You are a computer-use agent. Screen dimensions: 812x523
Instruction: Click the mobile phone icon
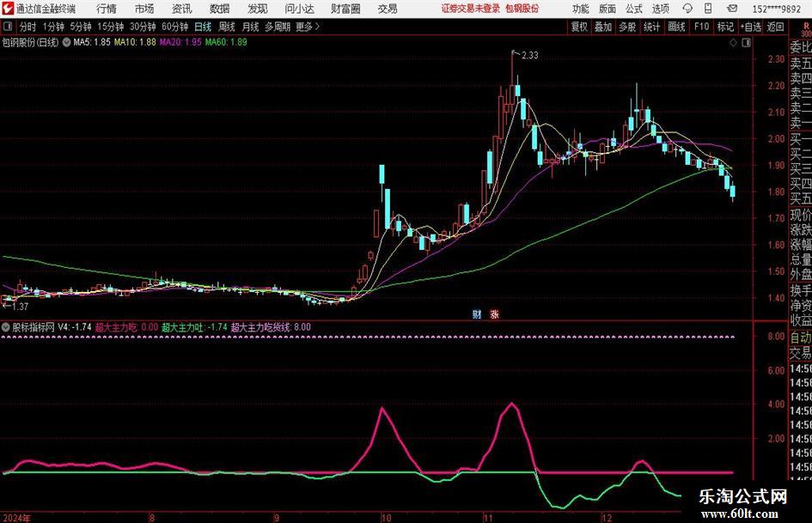pos(708,9)
